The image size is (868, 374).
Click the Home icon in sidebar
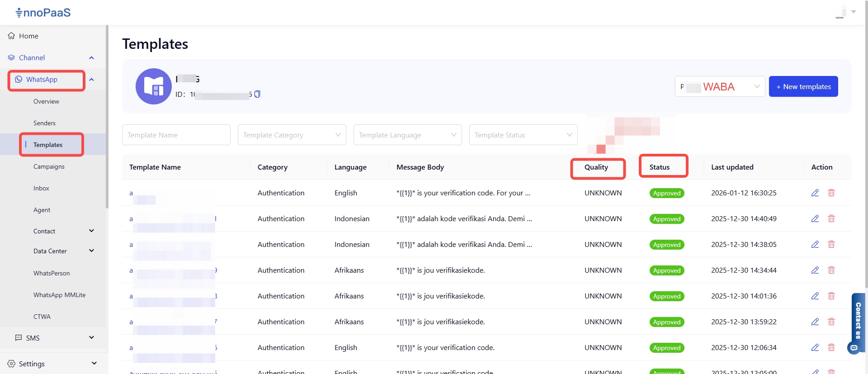coord(11,36)
